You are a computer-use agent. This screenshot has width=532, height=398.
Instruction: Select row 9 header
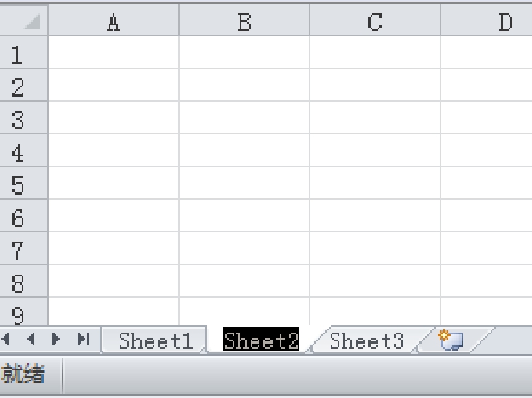tap(24, 312)
